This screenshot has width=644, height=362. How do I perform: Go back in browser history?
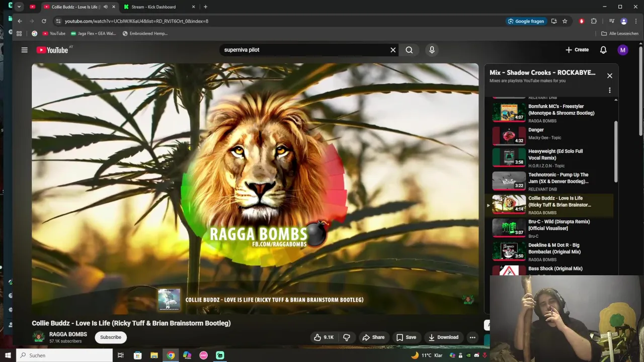[x=20, y=21]
